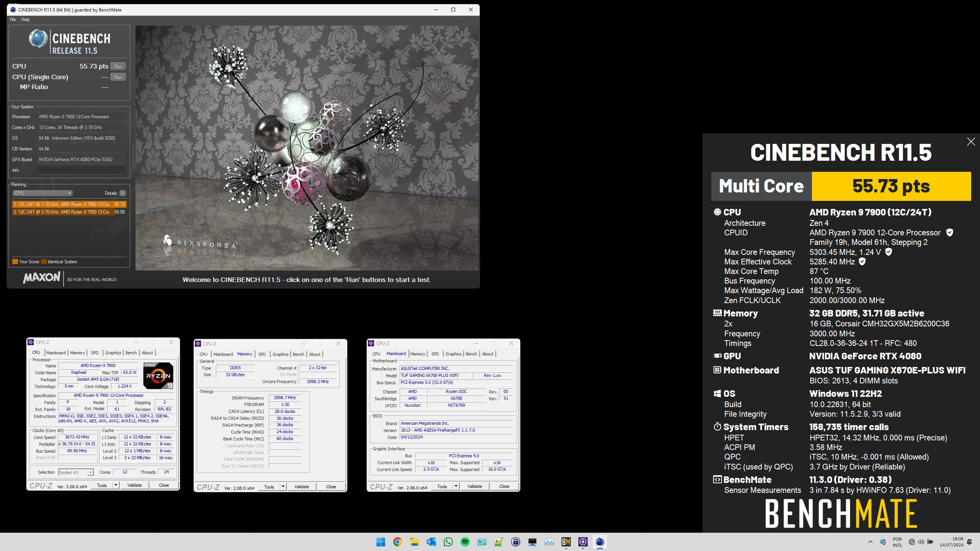The width and height of the screenshot is (980, 551).
Task: Click the CPU-Z taskbar icon
Action: tap(583, 542)
